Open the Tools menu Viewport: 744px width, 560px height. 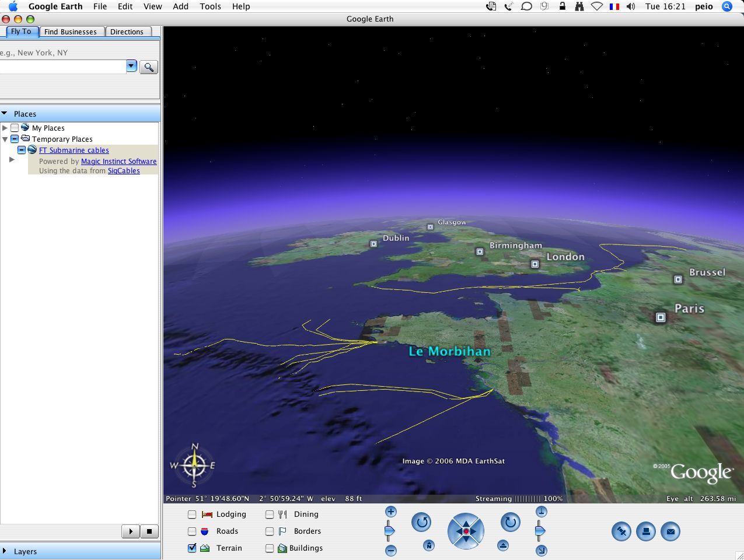(210, 6)
